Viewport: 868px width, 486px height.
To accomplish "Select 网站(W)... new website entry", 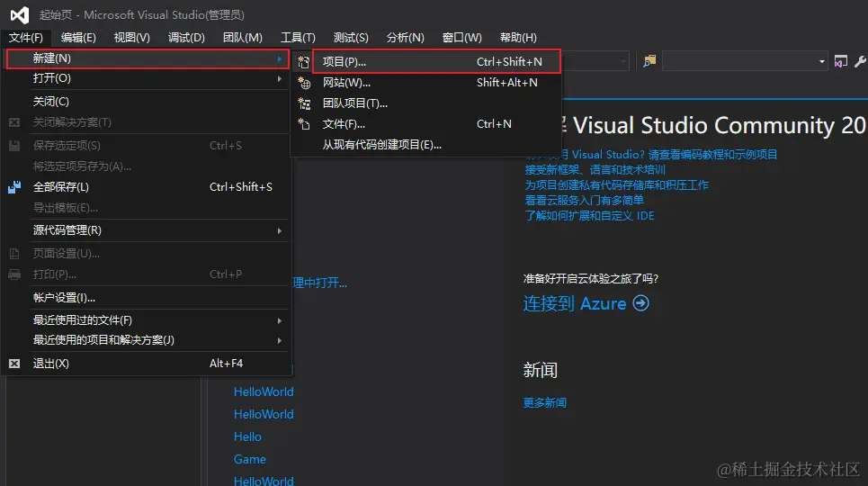I will pos(426,83).
